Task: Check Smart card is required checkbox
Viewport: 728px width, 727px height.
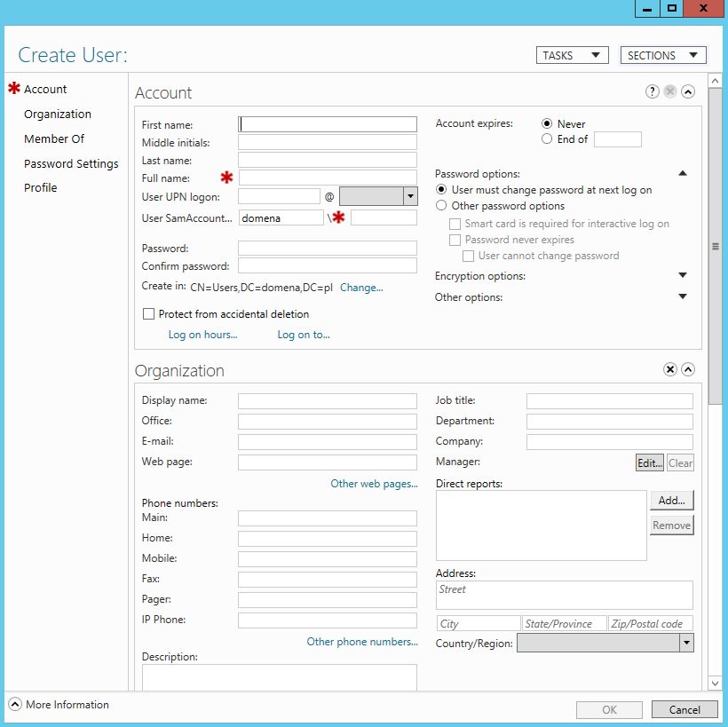Action: click(455, 224)
